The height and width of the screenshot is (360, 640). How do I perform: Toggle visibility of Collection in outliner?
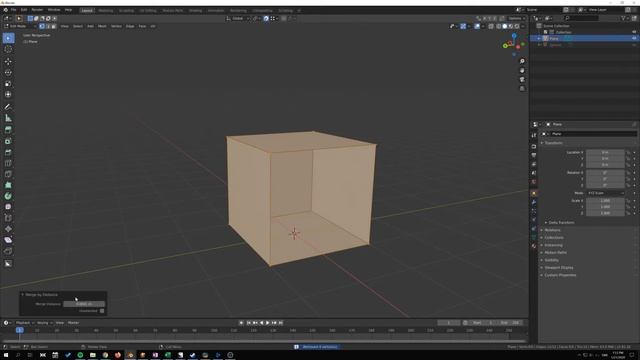634,32
